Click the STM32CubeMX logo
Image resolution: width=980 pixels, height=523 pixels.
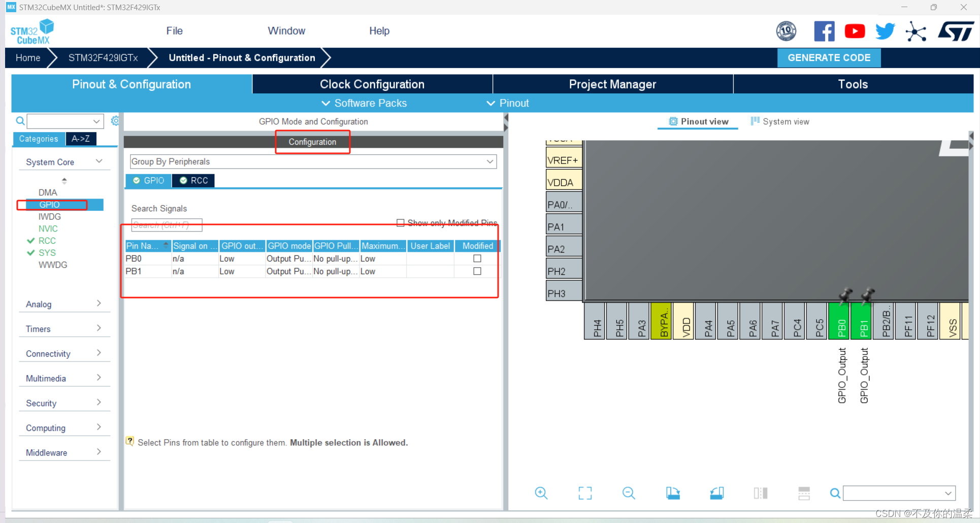coord(32,31)
